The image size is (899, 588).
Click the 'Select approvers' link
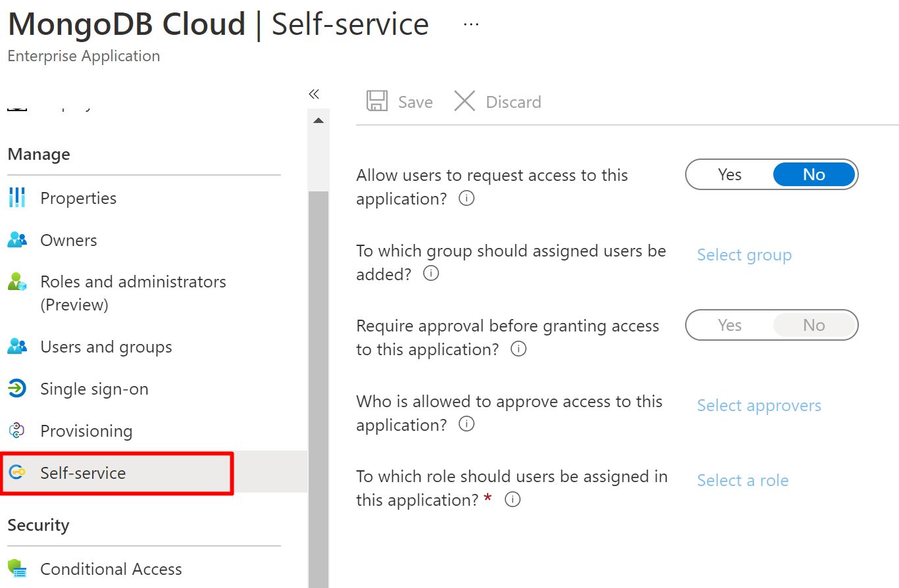pyautogui.click(x=759, y=406)
